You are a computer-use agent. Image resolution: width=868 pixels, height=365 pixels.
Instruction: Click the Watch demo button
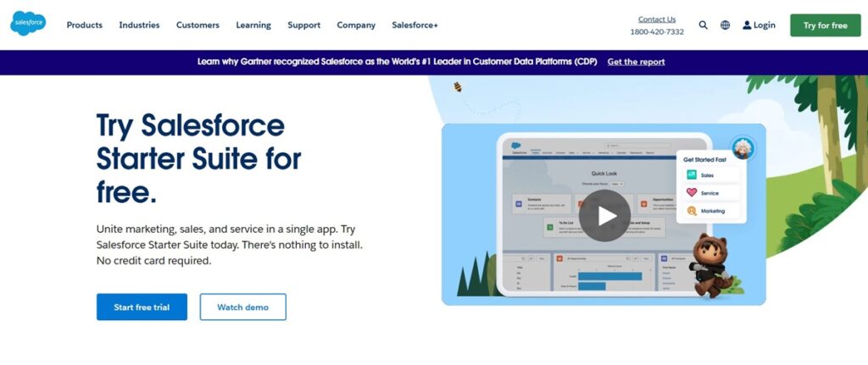coord(243,307)
